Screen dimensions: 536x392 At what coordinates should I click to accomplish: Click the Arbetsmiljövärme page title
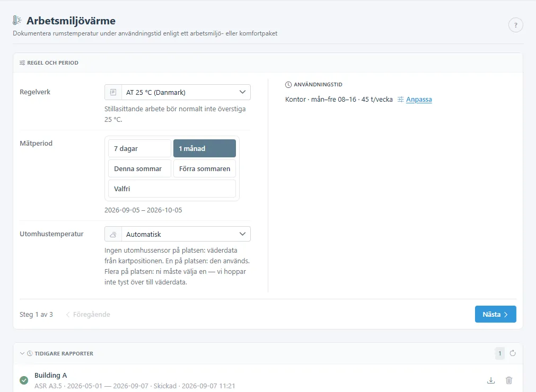71,21
